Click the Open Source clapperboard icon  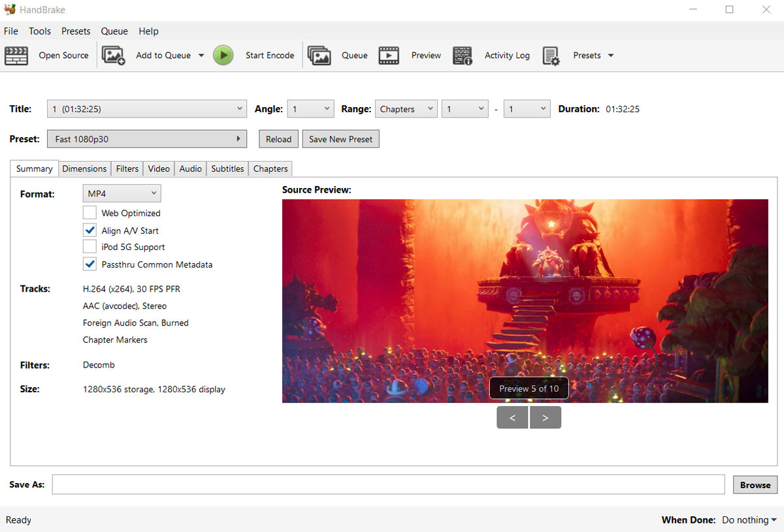point(16,55)
